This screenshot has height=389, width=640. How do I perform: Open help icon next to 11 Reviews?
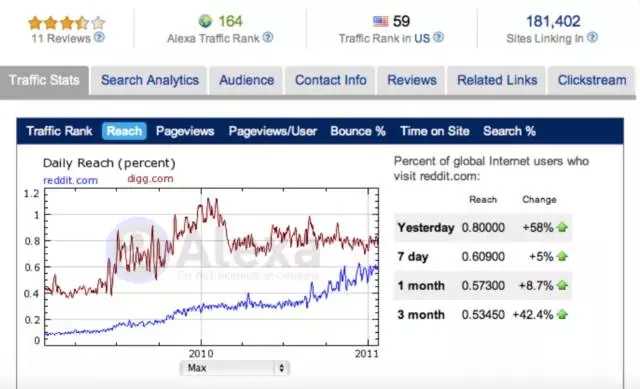[x=99, y=38]
